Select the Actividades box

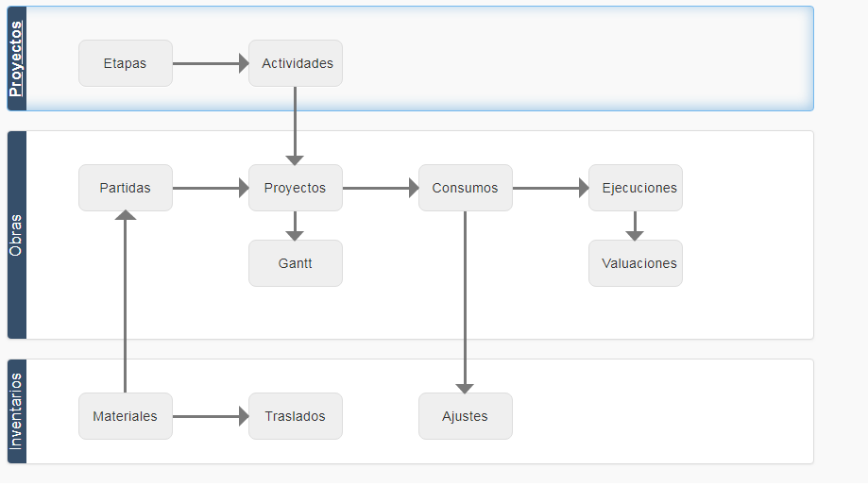pyautogui.click(x=296, y=63)
